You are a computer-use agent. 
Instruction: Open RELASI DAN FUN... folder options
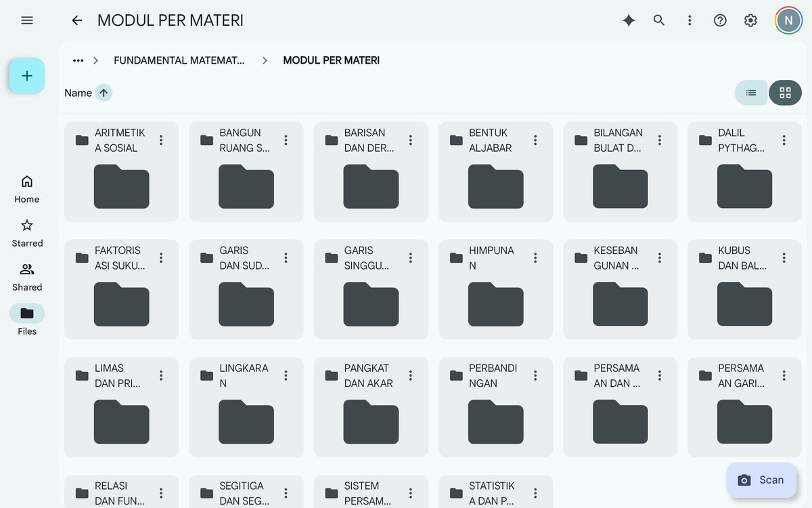pos(161,494)
